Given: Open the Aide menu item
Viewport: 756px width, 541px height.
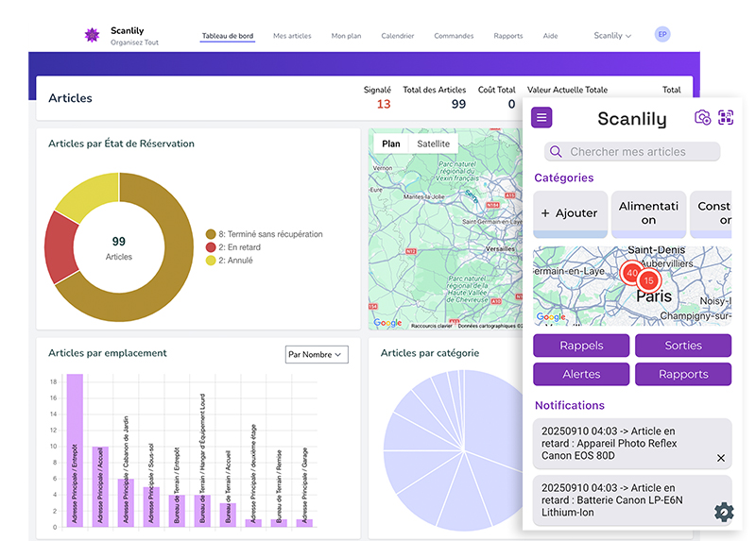Looking at the screenshot, I should tap(550, 36).
